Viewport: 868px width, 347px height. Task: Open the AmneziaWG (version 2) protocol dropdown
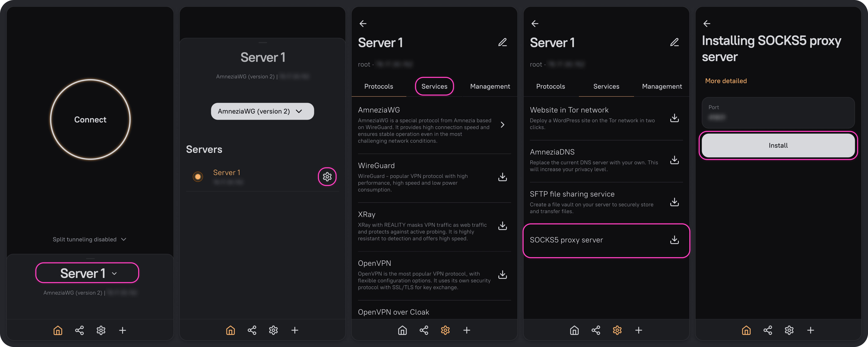pyautogui.click(x=262, y=111)
